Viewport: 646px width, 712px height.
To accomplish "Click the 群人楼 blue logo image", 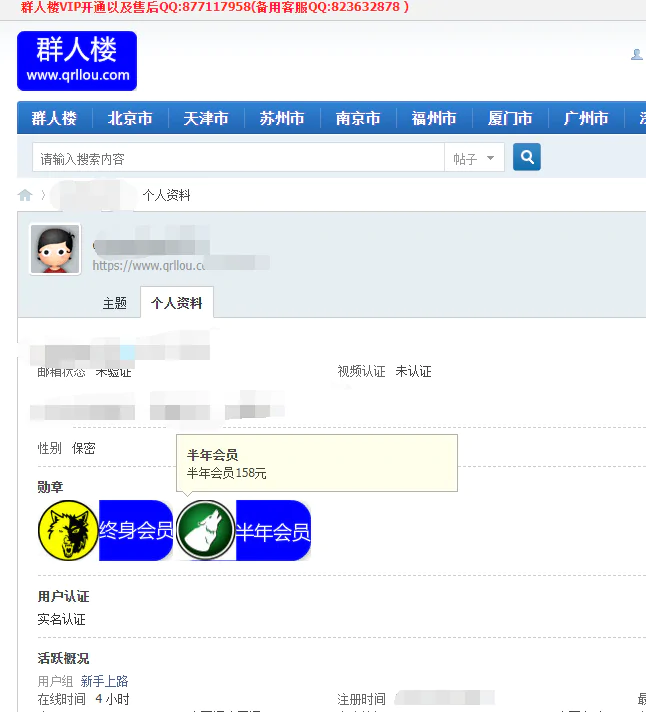I will tap(77, 61).
